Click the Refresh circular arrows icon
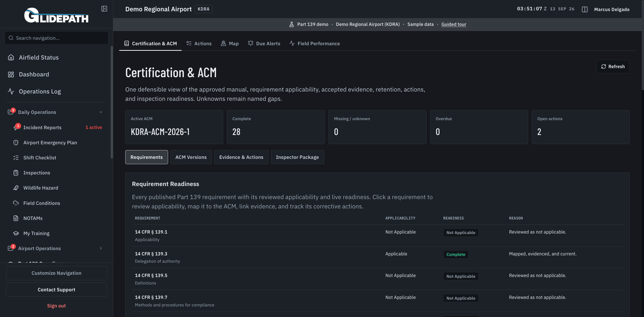The width and height of the screenshot is (644, 317). coord(603,67)
